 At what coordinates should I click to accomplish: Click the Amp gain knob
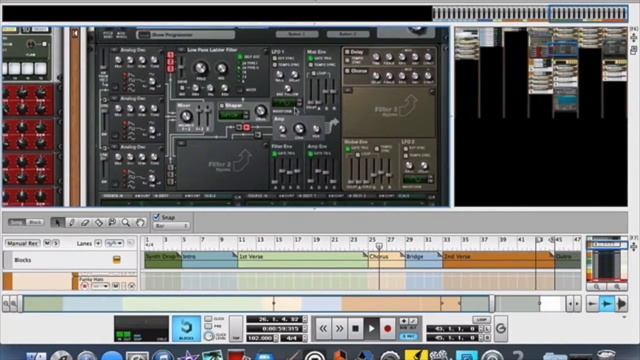[299, 129]
